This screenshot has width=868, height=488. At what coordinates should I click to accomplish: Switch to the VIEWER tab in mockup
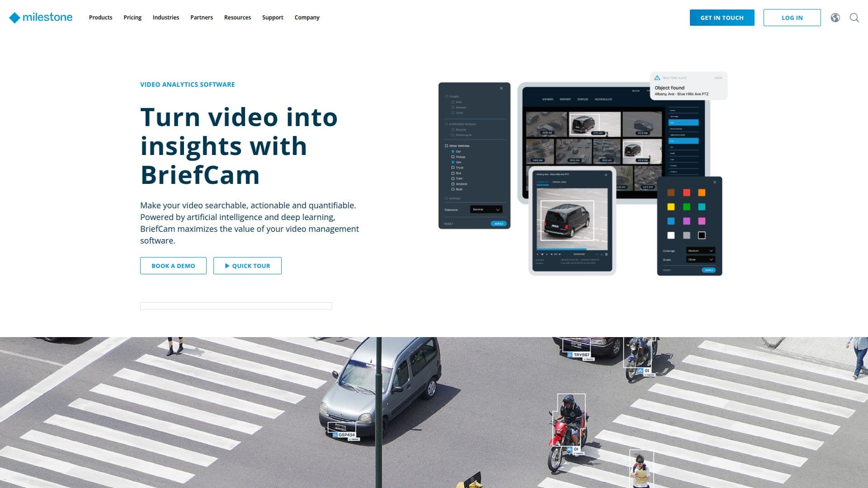tap(547, 99)
